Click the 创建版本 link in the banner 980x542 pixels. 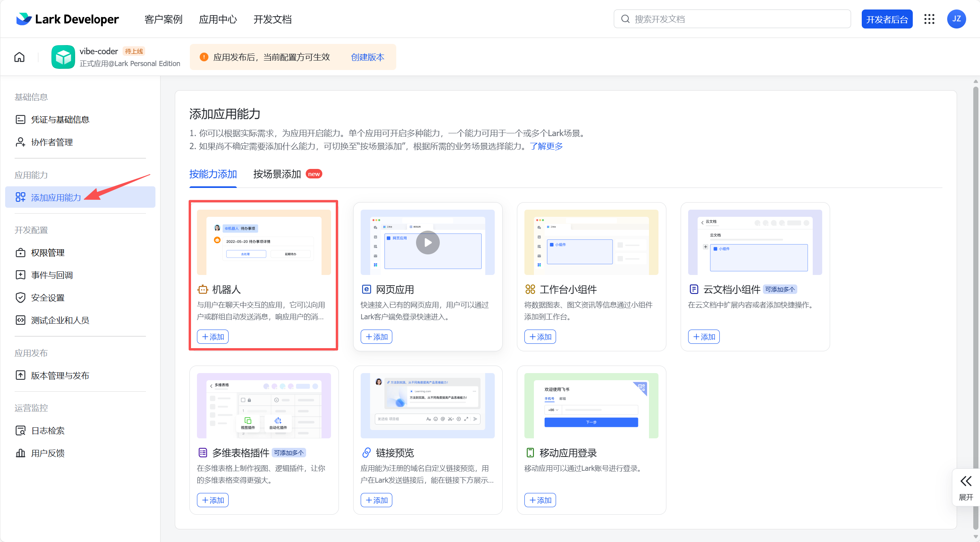pos(367,57)
